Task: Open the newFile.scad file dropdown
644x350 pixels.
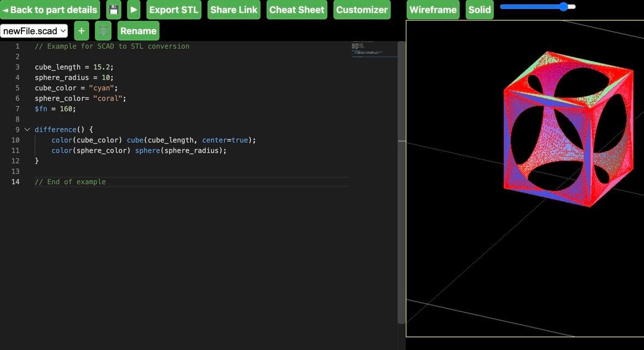Action: [x=34, y=31]
